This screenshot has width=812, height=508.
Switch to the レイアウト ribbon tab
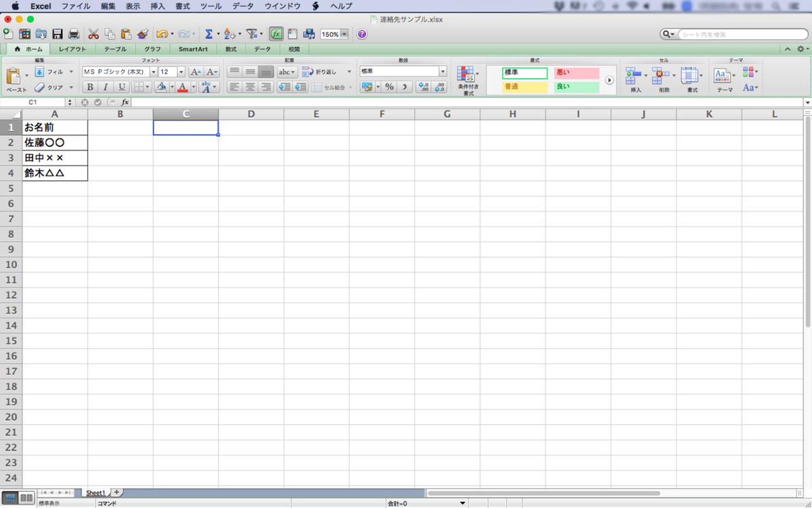72,49
